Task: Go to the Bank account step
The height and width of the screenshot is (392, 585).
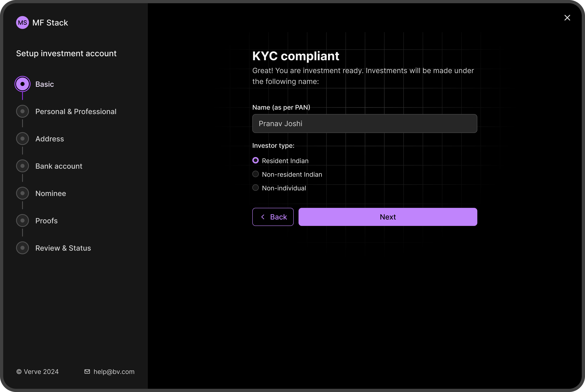Action: (22, 166)
